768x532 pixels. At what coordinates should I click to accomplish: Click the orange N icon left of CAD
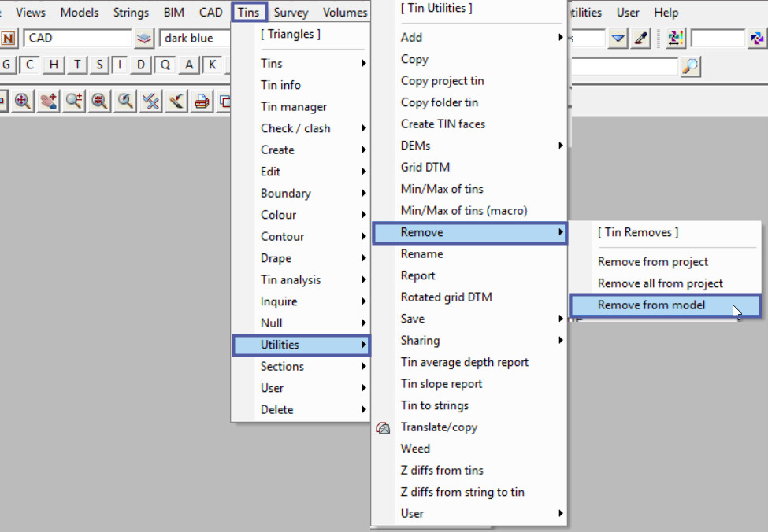tap(9, 39)
